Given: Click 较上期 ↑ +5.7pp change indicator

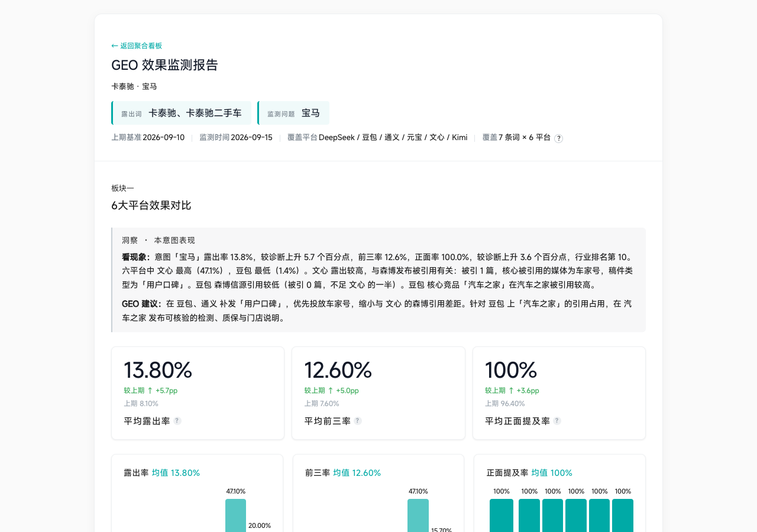Looking at the screenshot, I should tap(151, 391).
